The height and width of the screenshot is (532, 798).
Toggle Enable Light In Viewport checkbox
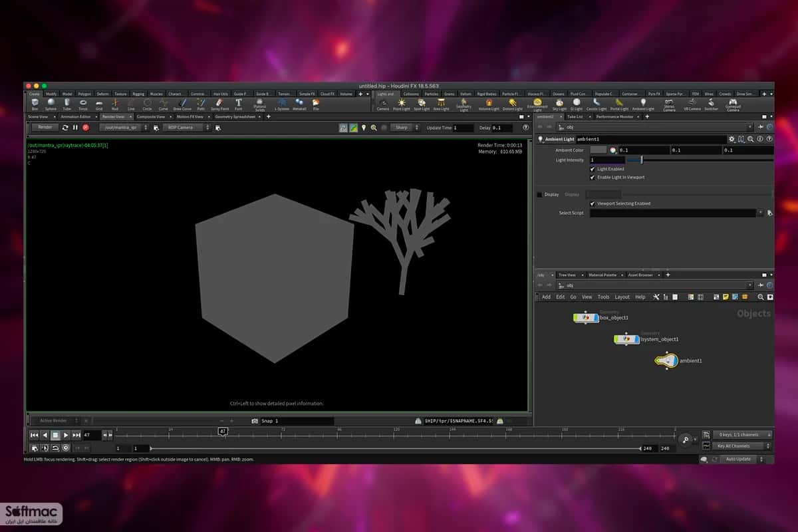pyautogui.click(x=593, y=178)
